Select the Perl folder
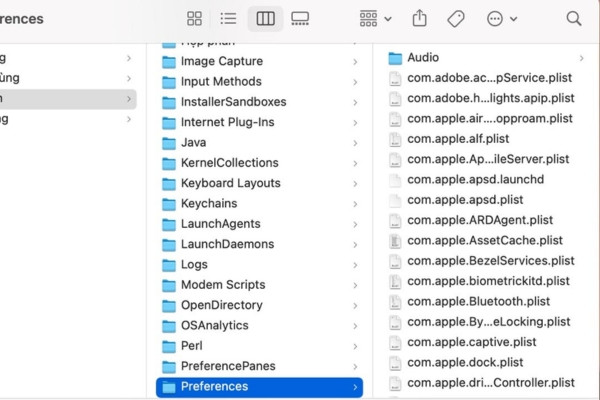The height and width of the screenshot is (400, 600). click(x=259, y=346)
